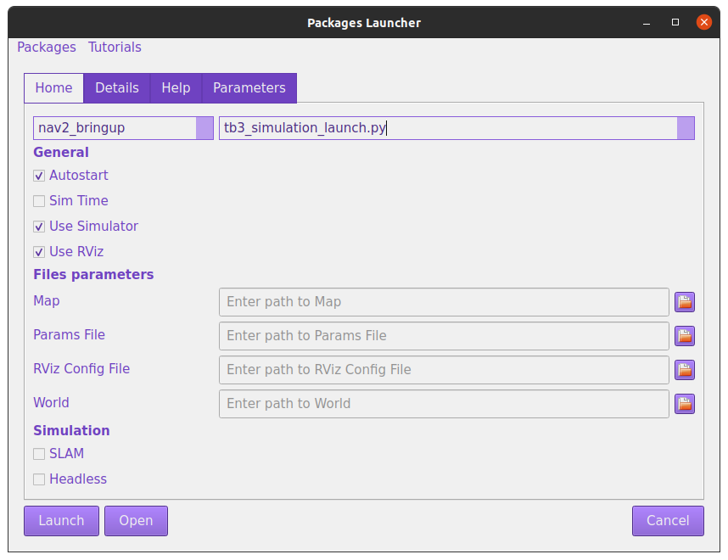Click the Open button
Viewport: 728px width, 560px height.
pyautogui.click(x=136, y=520)
